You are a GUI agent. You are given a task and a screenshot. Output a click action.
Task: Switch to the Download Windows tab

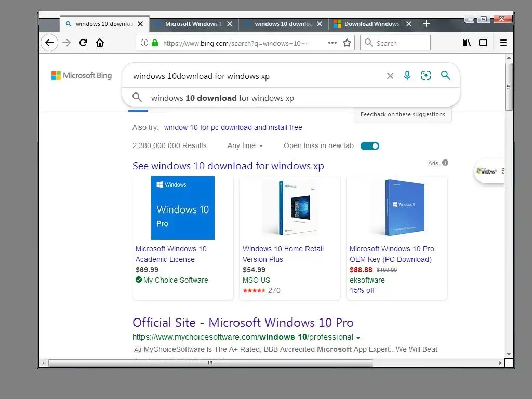click(x=373, y=24)
